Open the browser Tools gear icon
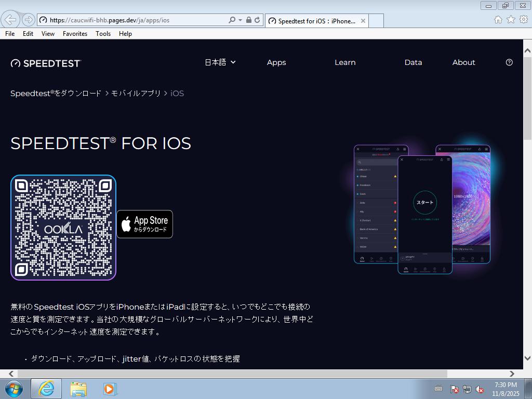 pos(523,19)
